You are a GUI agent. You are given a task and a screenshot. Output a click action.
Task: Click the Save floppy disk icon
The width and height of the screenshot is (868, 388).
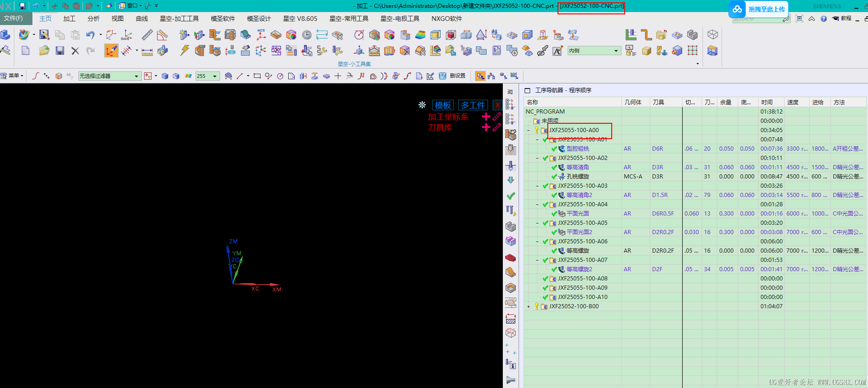click(x=60, y=51)
